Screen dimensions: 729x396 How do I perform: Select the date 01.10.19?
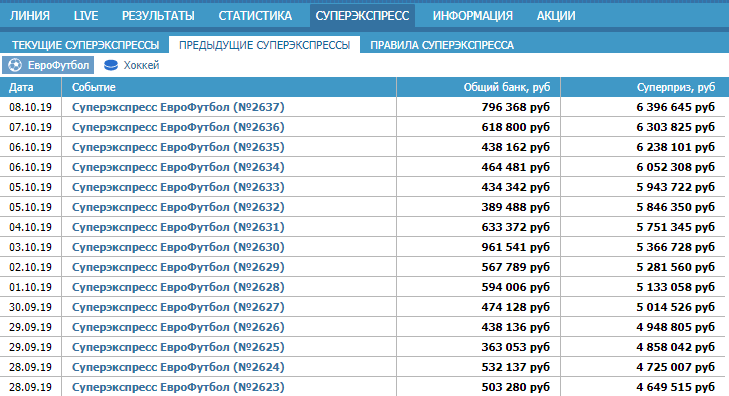[30, 287]
